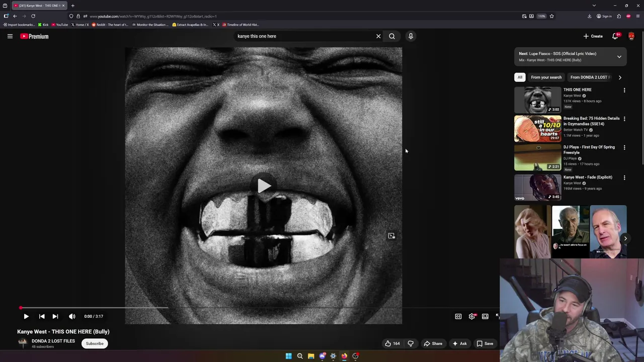Open the Reddit bookmark
Image resolution: width=644 pixels, height=362 pixels.
[110, 25]
